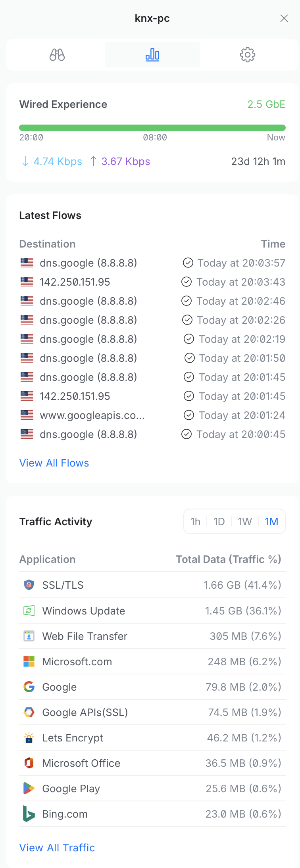300x868 pixels.
Task: Click the Windows Update icon
Action: [29, 611]
